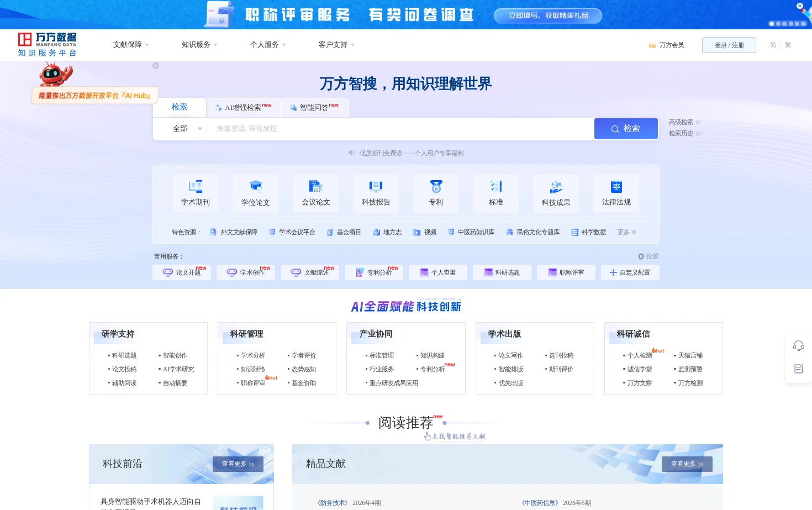Open 高级检索 advanced search
The width and height of the screenshot is (812, 510).
[684, 122]
